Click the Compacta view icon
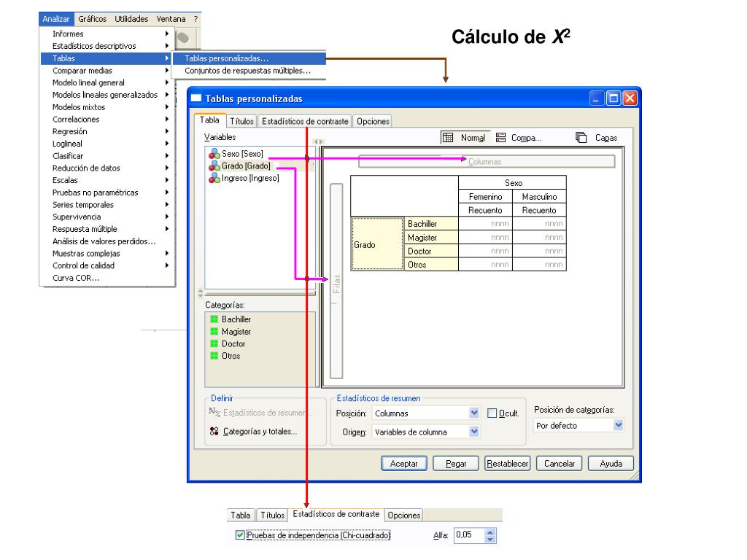 coord(500,138)
